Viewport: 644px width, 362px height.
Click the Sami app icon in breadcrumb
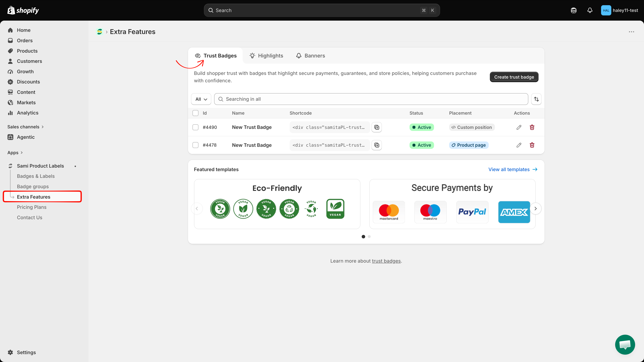[x=99, y=32]
